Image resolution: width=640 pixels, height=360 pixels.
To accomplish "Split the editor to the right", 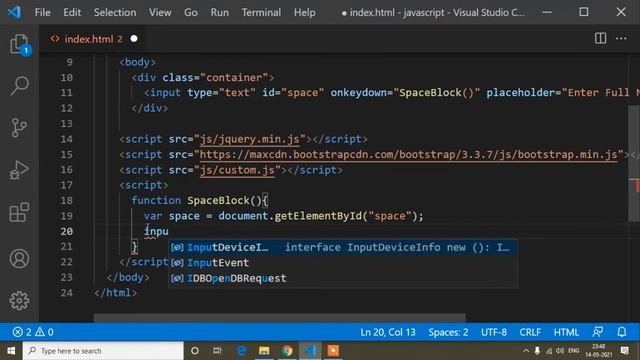I will coord(600,38).
